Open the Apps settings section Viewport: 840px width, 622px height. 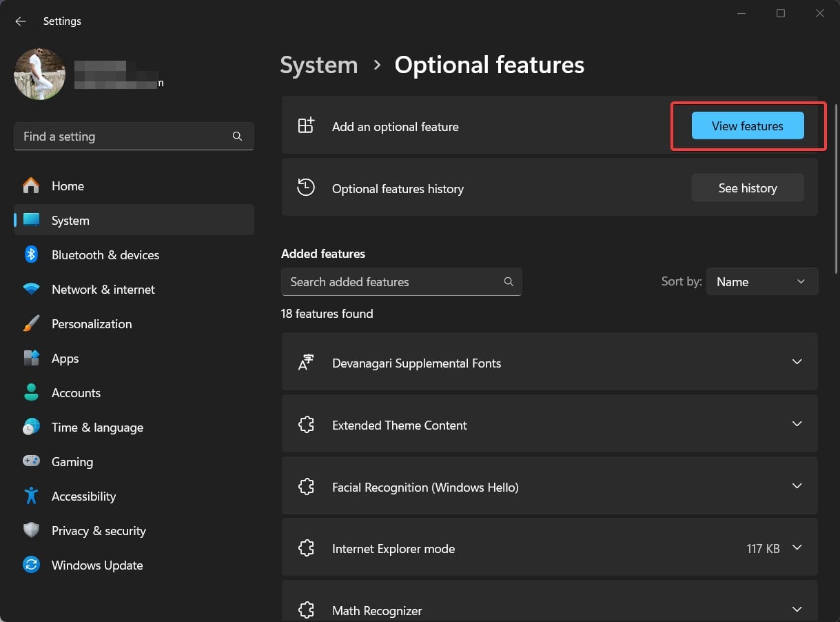pyautogui.click(x=65, y=359)
